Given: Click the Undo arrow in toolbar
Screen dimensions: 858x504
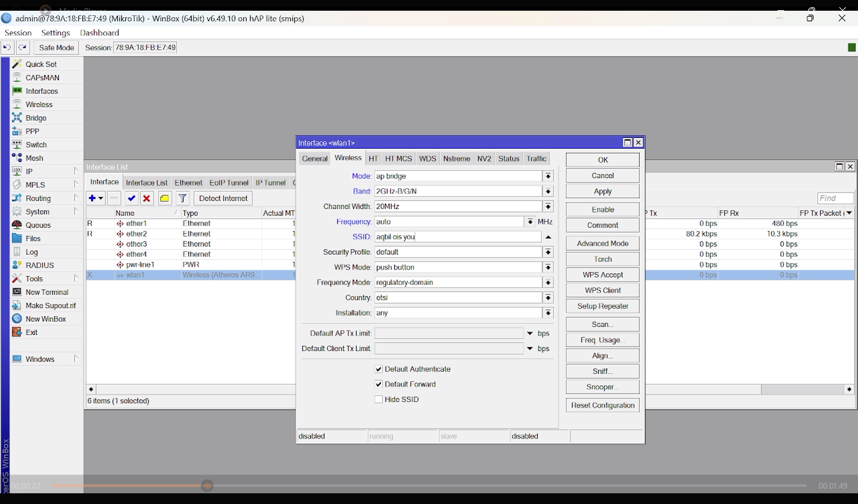Looking at the screenshot, I should [x=7, y=47].
